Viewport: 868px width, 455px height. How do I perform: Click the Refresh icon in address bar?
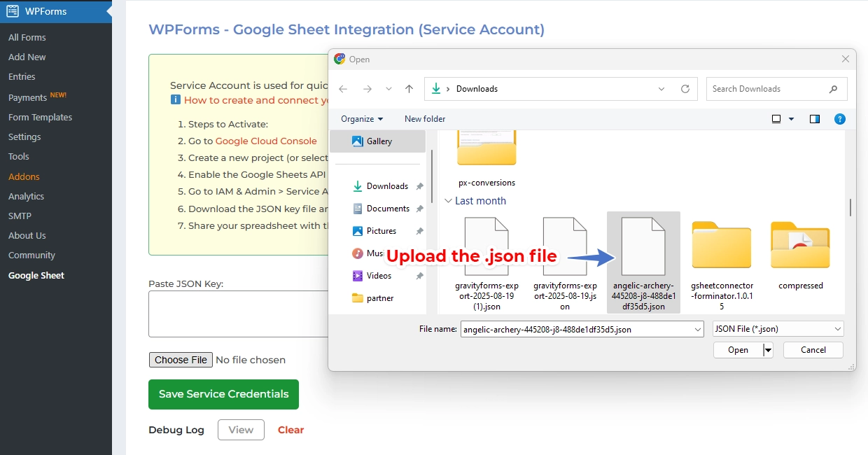coord(685,89)
